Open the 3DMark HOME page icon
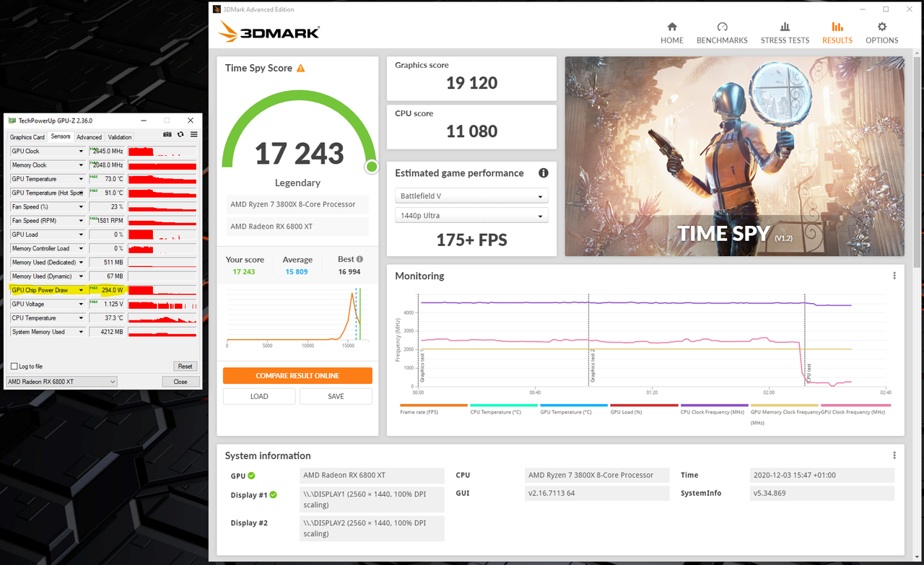Screen dimensions: 924x565 coord(671,27)
